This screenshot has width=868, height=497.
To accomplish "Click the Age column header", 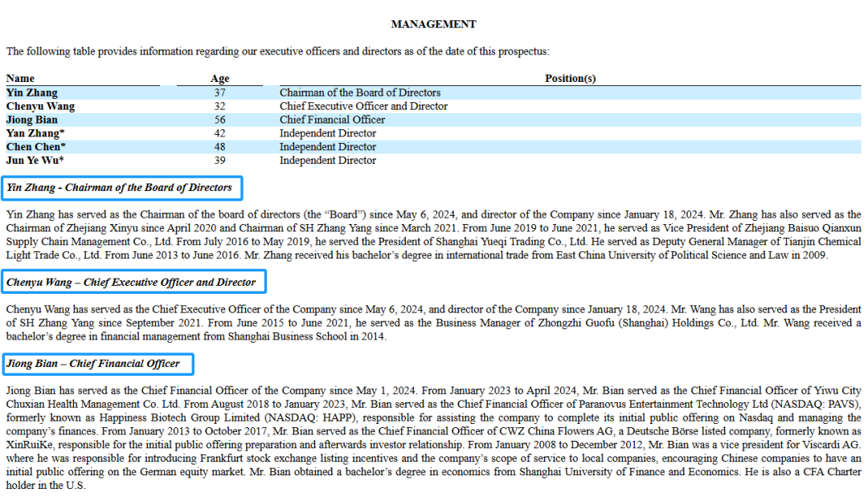I will (x=219, y=79).
